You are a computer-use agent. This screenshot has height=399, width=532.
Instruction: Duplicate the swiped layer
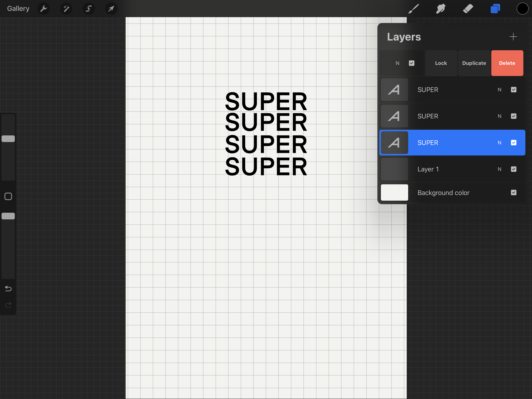[x=474, y=63]
